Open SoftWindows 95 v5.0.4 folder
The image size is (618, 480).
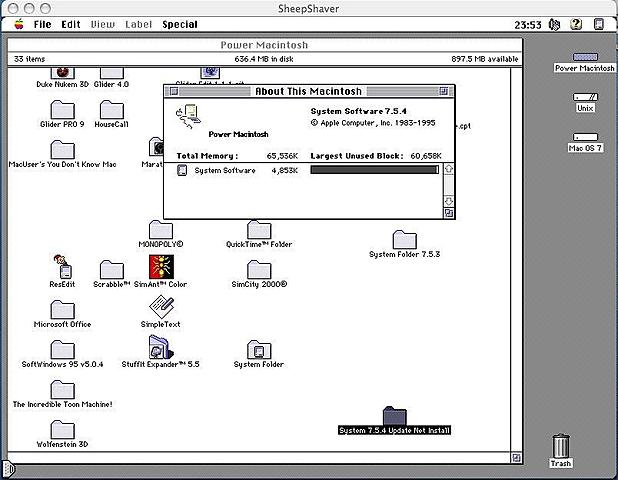click(62, 350)
